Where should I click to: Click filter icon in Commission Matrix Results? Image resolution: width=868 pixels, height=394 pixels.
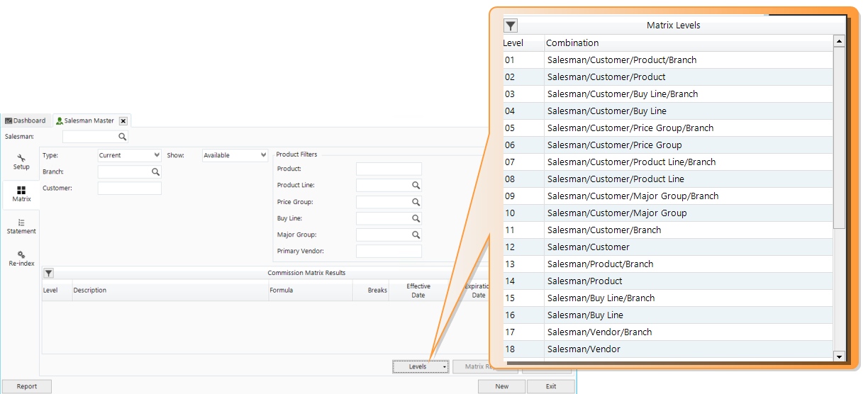48,273
